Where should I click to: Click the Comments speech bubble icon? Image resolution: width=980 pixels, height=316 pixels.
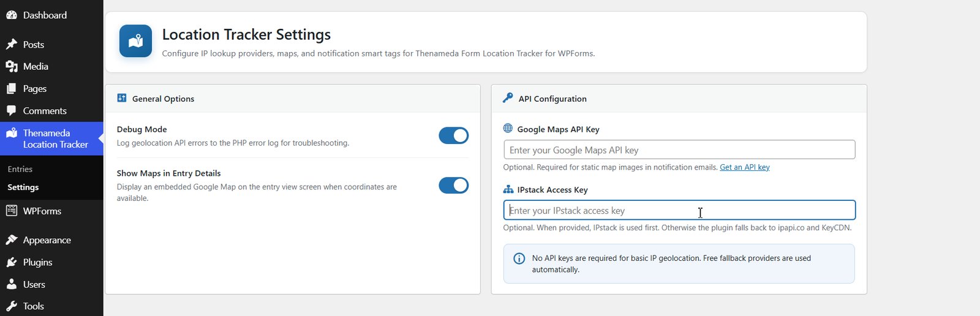[x=12, y=111]
